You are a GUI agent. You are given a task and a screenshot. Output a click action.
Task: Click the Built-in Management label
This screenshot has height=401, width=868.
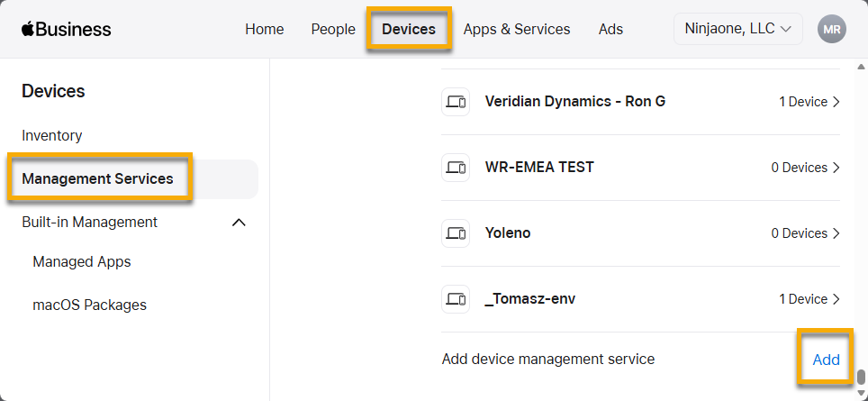(x=90, y=222)
